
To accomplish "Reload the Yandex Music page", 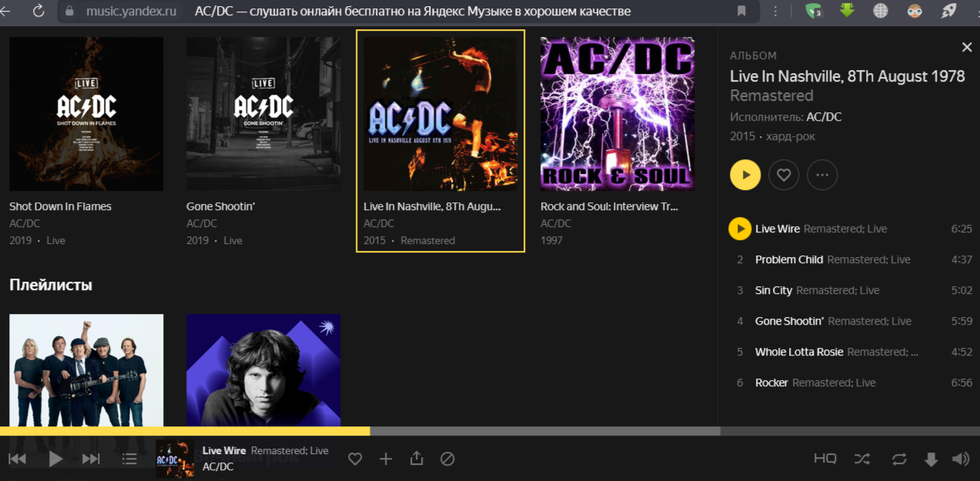I will [38, 11].
